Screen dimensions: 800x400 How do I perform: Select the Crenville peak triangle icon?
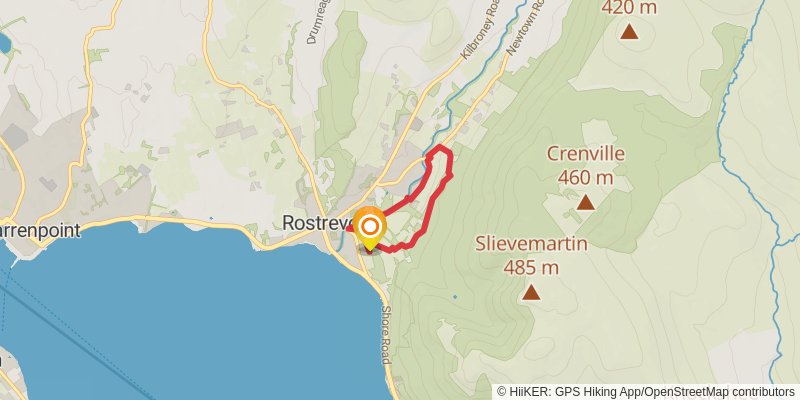(x=586, y=202)
